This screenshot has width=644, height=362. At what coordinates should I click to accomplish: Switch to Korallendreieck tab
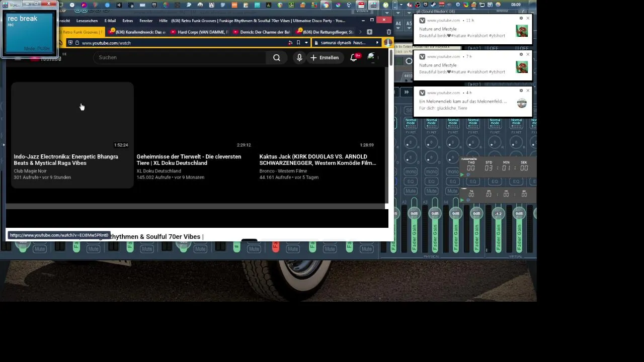point(136,32)
